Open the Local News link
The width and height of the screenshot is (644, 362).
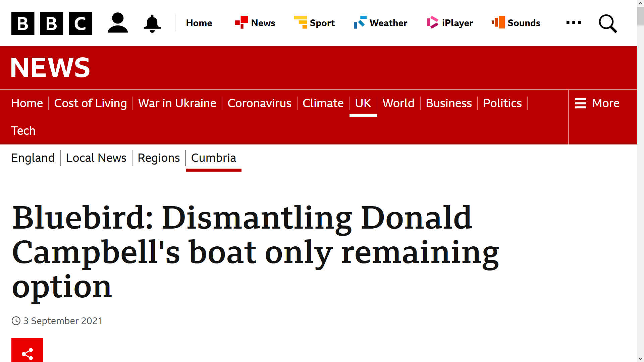pos(96,158)
